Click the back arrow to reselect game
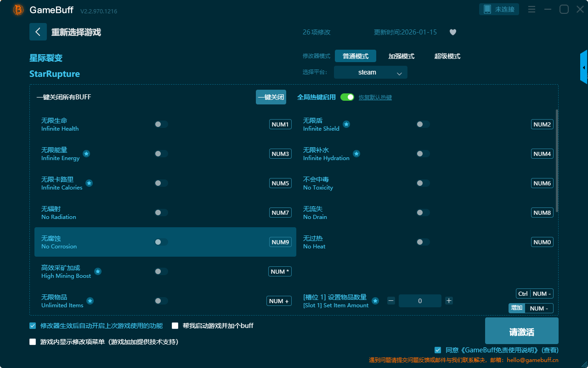Screen dimensions: 588x368 (x=38, y=32)
